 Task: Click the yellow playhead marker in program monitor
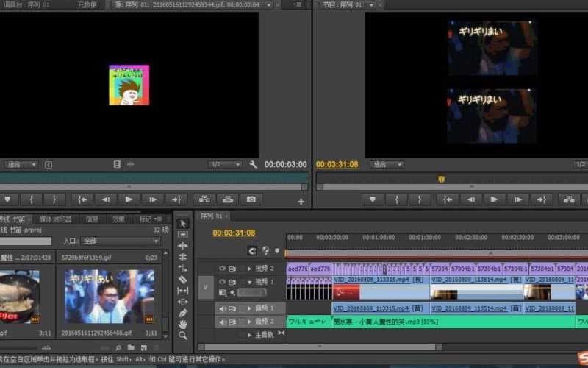(441, 179)
